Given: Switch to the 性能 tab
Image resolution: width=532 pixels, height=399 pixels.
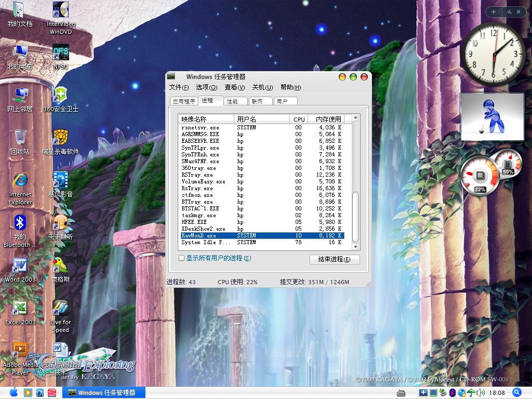Looking at the screenshot, I should point(235,101).
